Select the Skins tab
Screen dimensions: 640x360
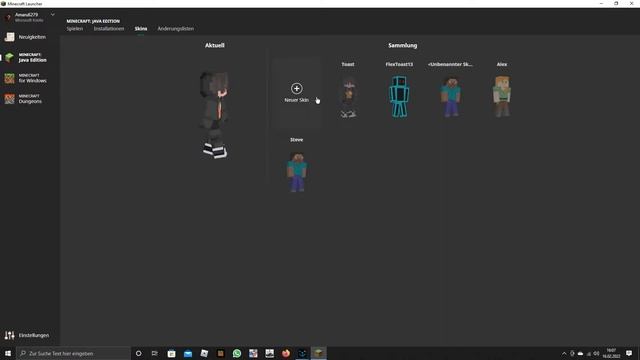[x=141, y=29]
